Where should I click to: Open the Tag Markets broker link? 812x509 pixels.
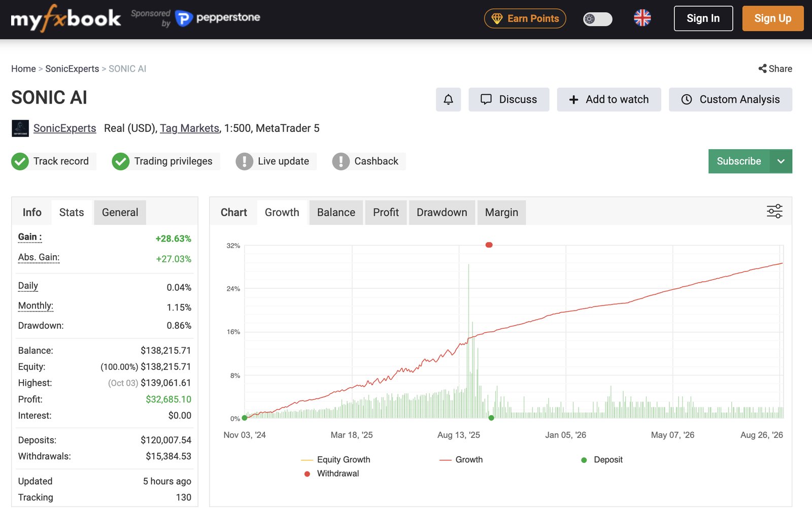189,128
